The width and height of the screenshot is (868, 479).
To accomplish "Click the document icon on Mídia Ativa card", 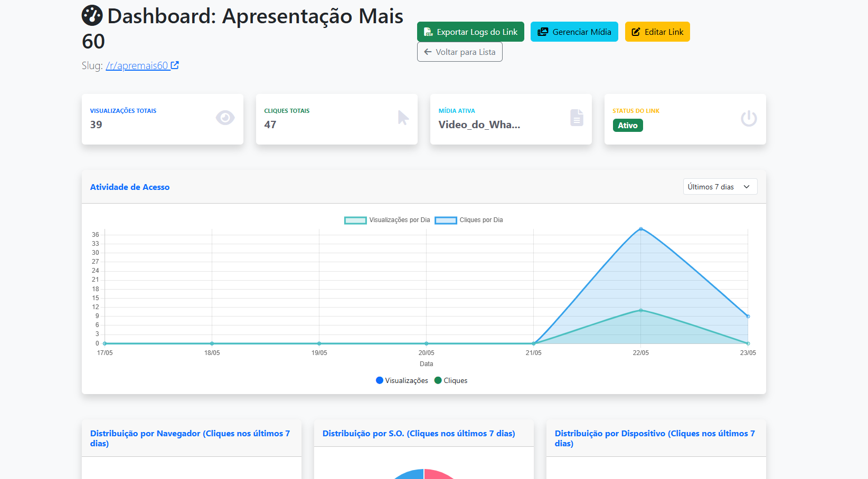I will [577, 118].
